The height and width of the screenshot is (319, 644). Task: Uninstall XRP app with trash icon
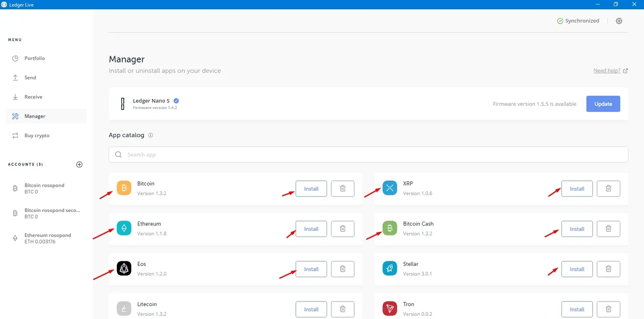point(608,188)
